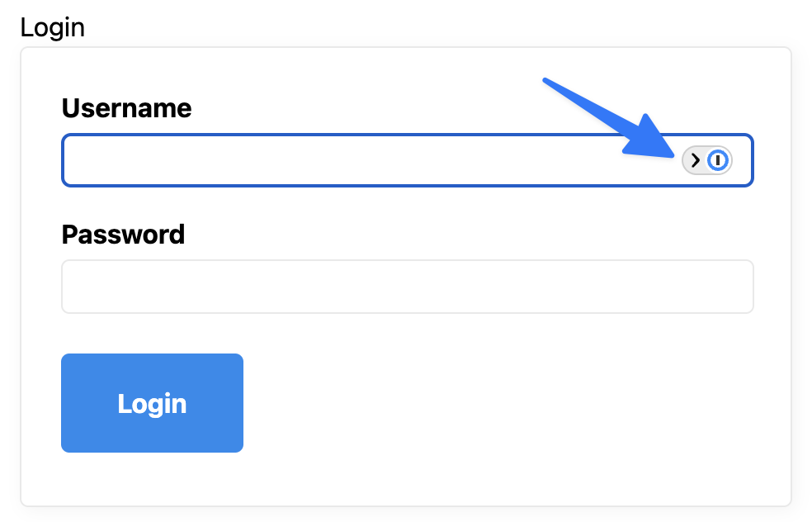Click the Username label text
Image resolution: width=812 pixels, height=522 pixels.
[126, 108]
